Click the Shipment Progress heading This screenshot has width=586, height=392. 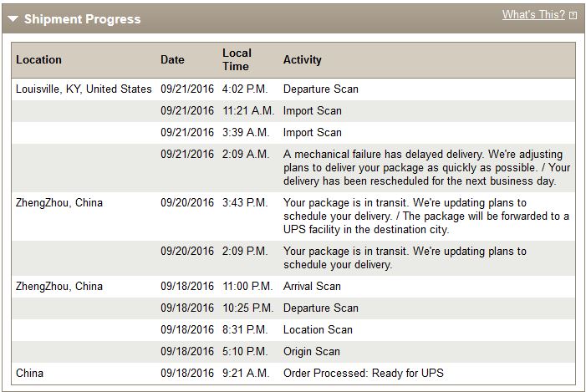(82, 19)
